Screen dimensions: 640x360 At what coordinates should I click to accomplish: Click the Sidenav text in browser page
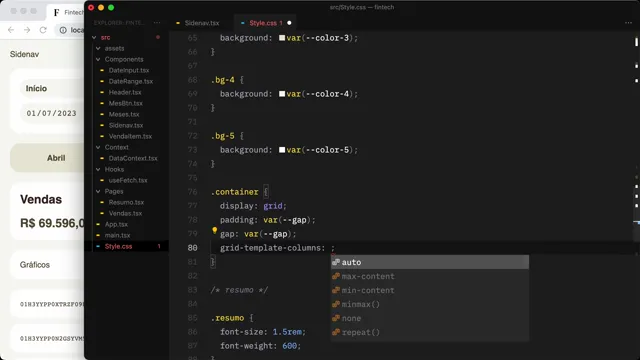(x=24, y=54)
